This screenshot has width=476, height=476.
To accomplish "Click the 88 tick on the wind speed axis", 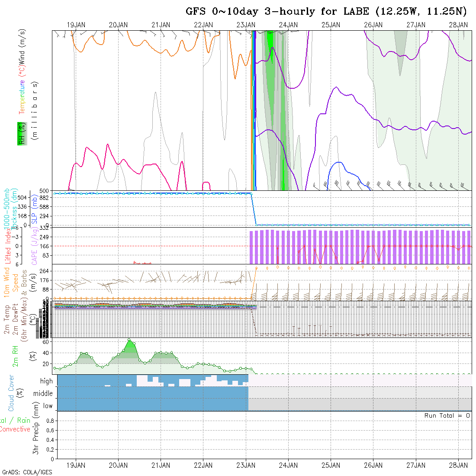I will pyautogui.click(x=45, y=289).
